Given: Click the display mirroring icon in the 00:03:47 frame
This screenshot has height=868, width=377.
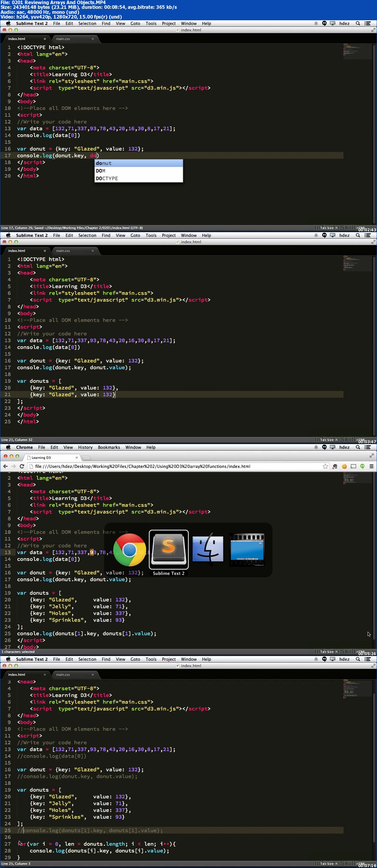Looking at the screenshot, I should (333, 235).
